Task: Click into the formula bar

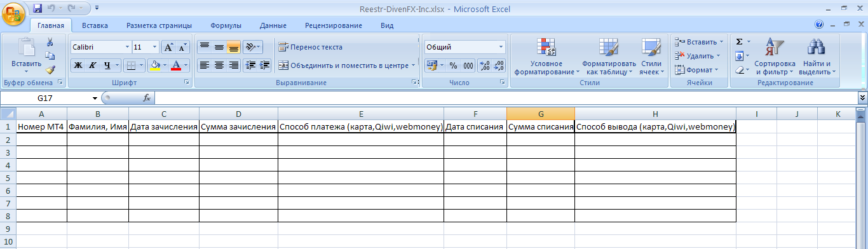Action: pos(506,98)
